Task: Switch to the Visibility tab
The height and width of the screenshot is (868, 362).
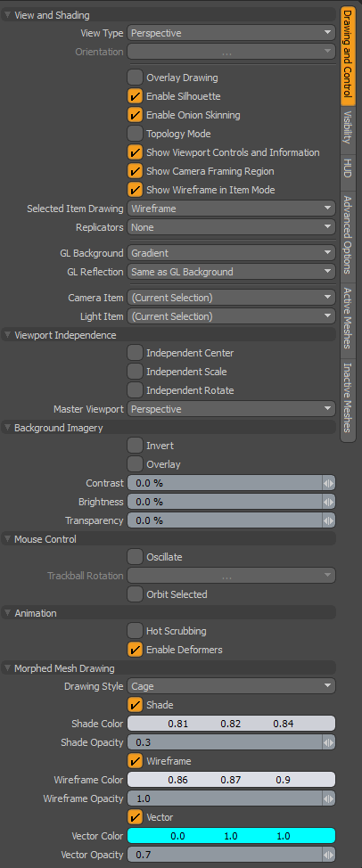Action: click(348, 129)
